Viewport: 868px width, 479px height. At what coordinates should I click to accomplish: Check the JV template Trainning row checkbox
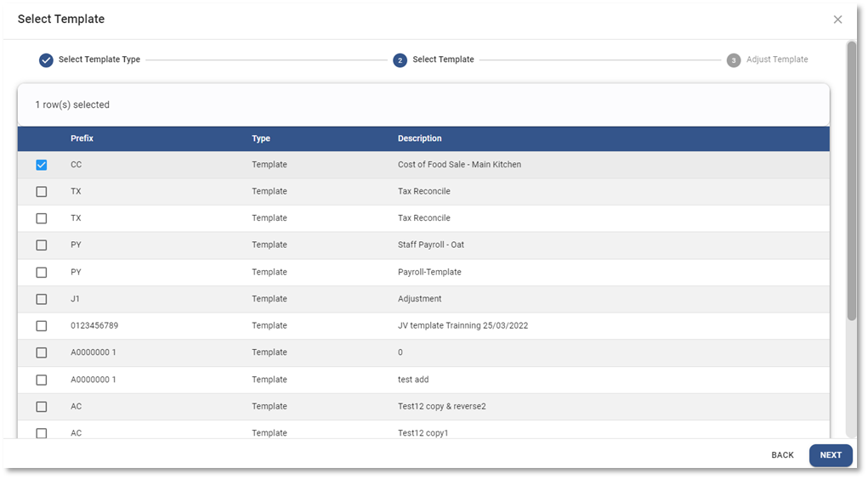click(x=42, y=326)
